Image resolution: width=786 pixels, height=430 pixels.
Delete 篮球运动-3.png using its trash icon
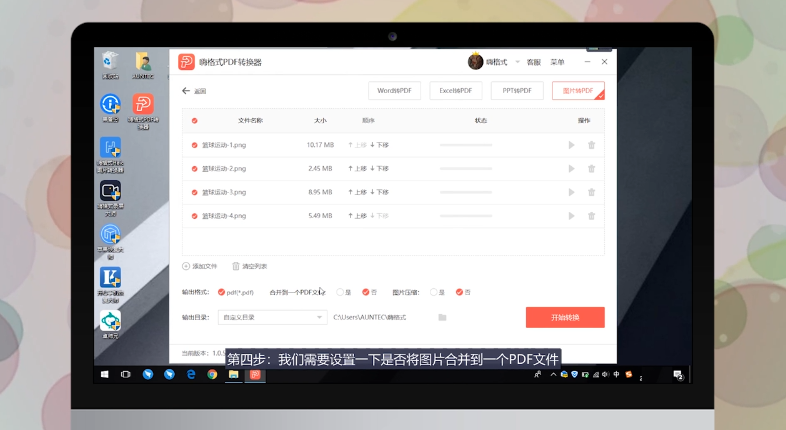click(592, 192)
